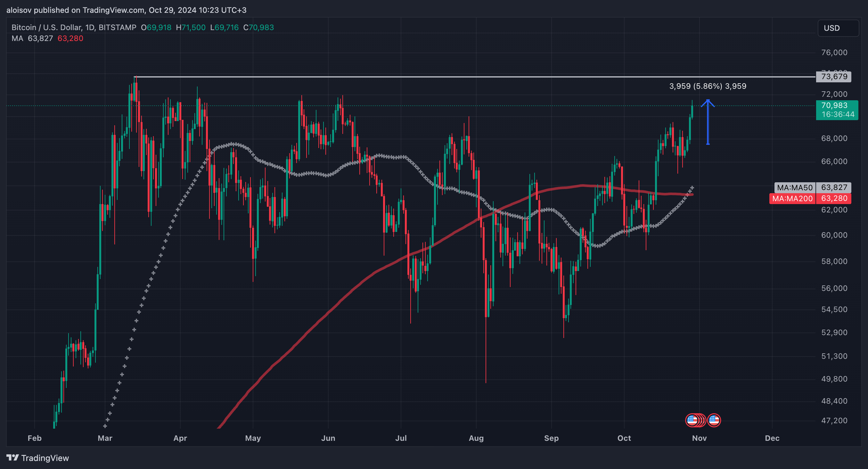The width and height of the screenshot is (868, 469).
Task: Click the Sep label on time axis
Action: [551, 438]
